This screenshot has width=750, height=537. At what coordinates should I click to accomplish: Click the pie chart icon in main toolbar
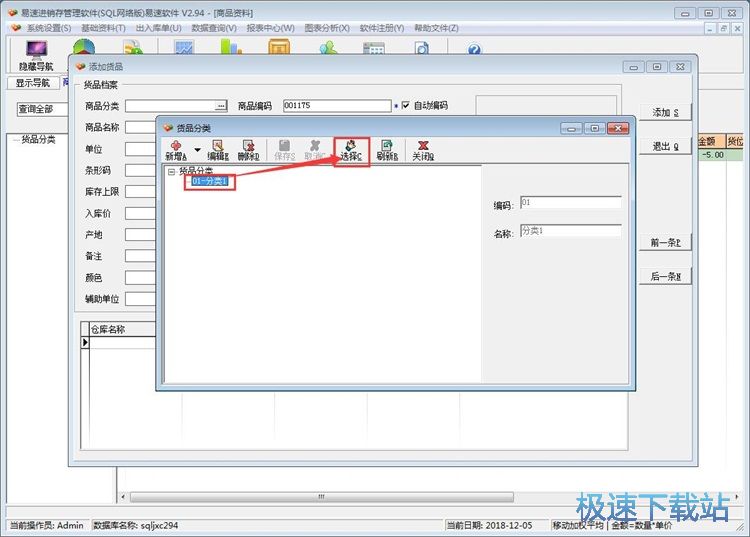tap(84, 47)
